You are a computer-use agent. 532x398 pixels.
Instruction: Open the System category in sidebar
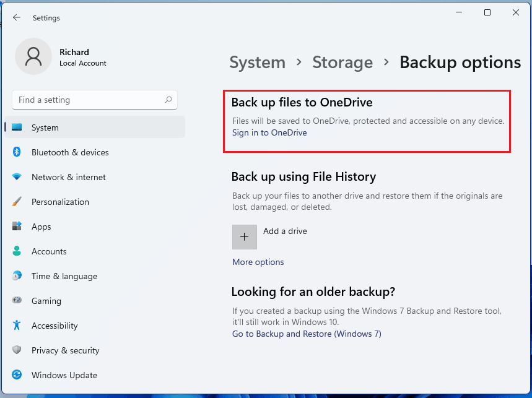coord(45,128)
